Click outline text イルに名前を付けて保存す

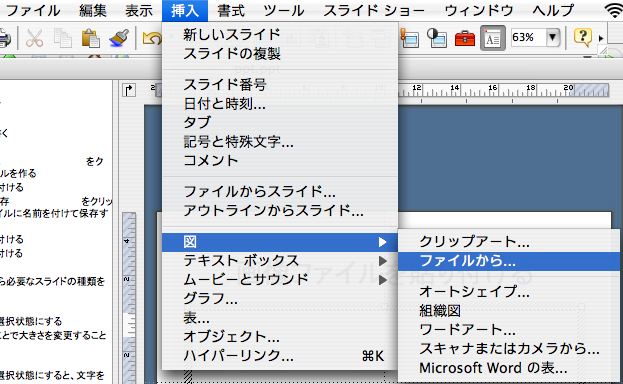pos(54,214)
